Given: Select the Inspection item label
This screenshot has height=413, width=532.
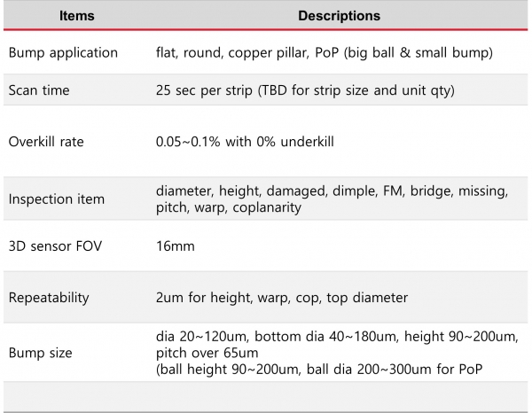Looking at the screenshot, I should 57,199.
